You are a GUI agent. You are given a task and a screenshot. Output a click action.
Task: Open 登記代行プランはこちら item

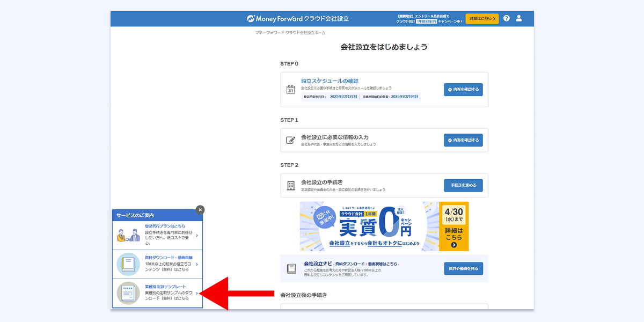[x=157, y=235]
